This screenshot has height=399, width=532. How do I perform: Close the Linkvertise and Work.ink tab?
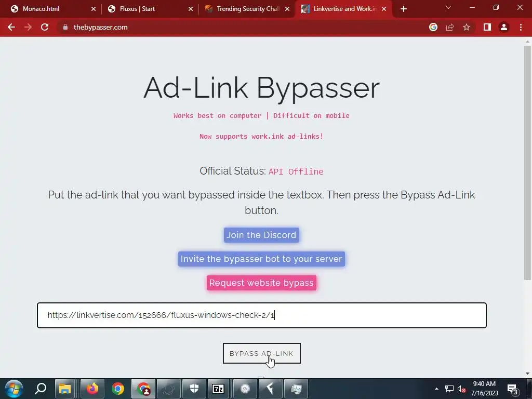point(384,9)
